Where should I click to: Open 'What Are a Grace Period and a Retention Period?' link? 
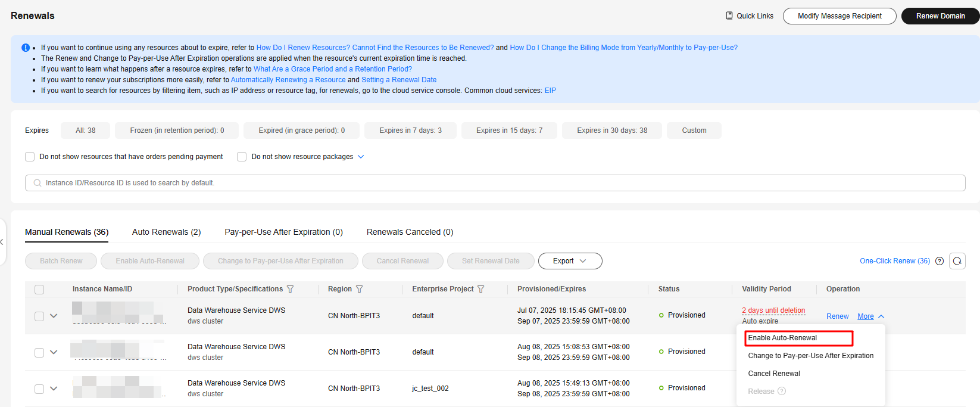coord(333,69)
